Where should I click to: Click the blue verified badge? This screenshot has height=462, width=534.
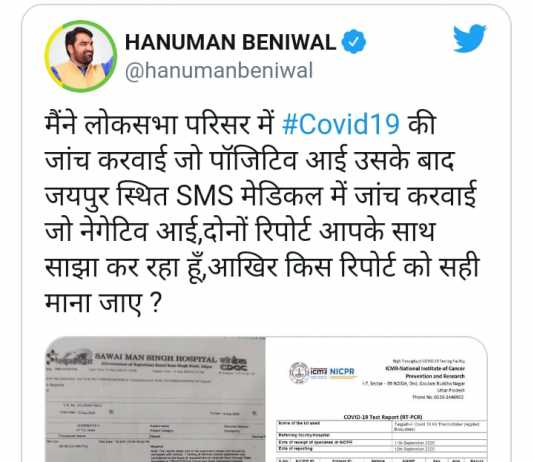pos(354,42)
